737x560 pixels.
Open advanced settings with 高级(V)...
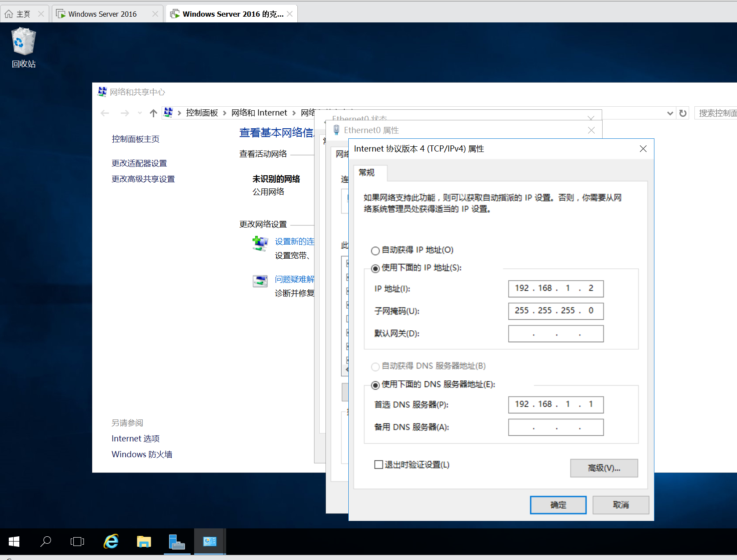[x=604, y=468]
